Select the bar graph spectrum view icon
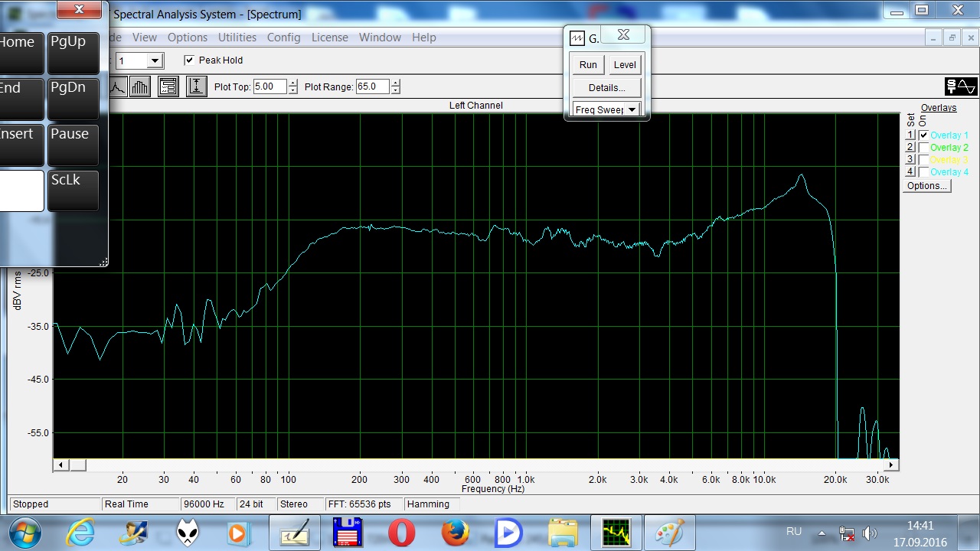The image size is (980, 551). (x=139, y=86)
